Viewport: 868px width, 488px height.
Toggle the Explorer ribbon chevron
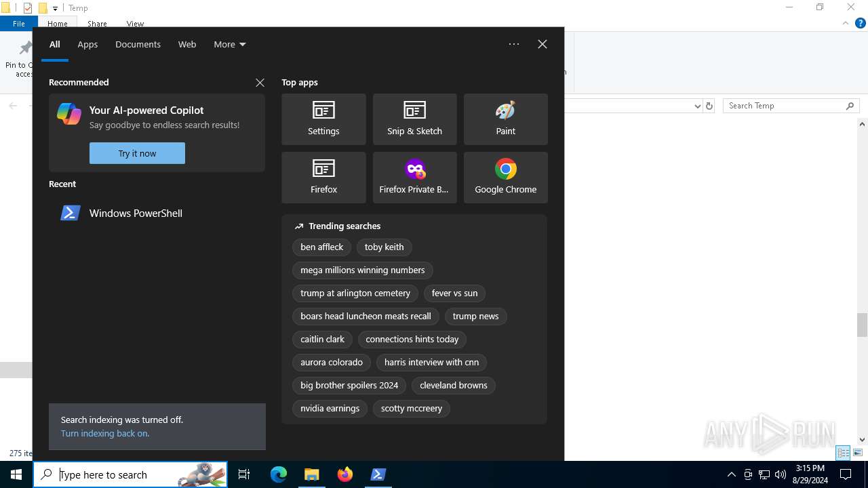click(x=846, y=23)
